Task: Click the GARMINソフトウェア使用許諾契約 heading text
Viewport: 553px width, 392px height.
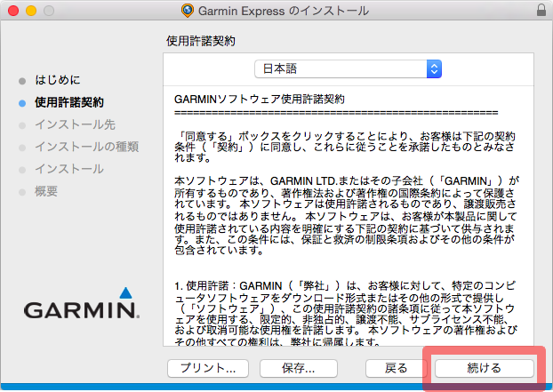Action: coord(260,100)
